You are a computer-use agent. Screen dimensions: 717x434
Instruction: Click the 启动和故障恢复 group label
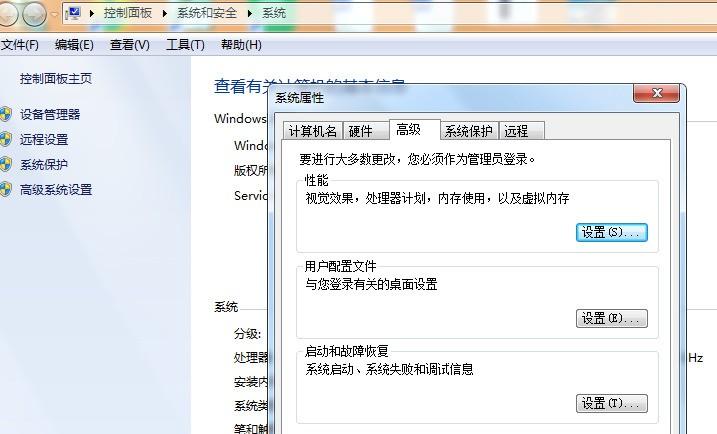347,351
